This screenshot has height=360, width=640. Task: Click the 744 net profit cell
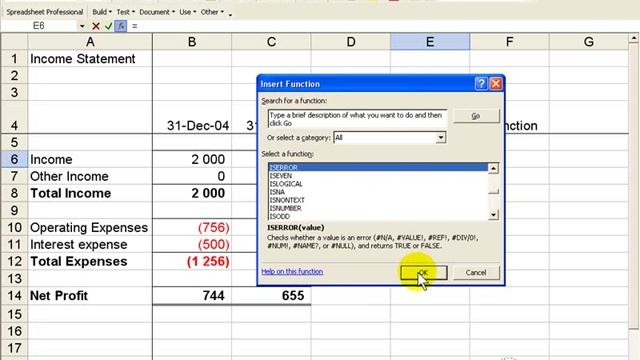click(x=192, y=296)
